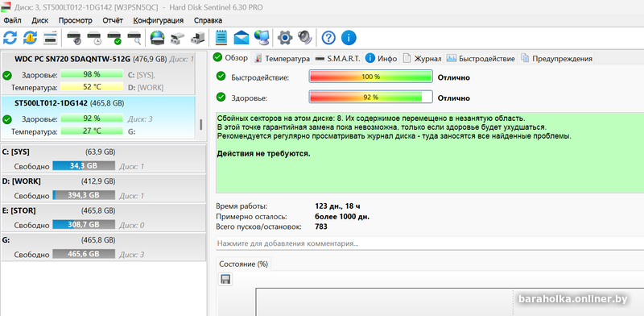Click the 783 start/stop count value
644x316 pixels.
(x=321, y=227)
